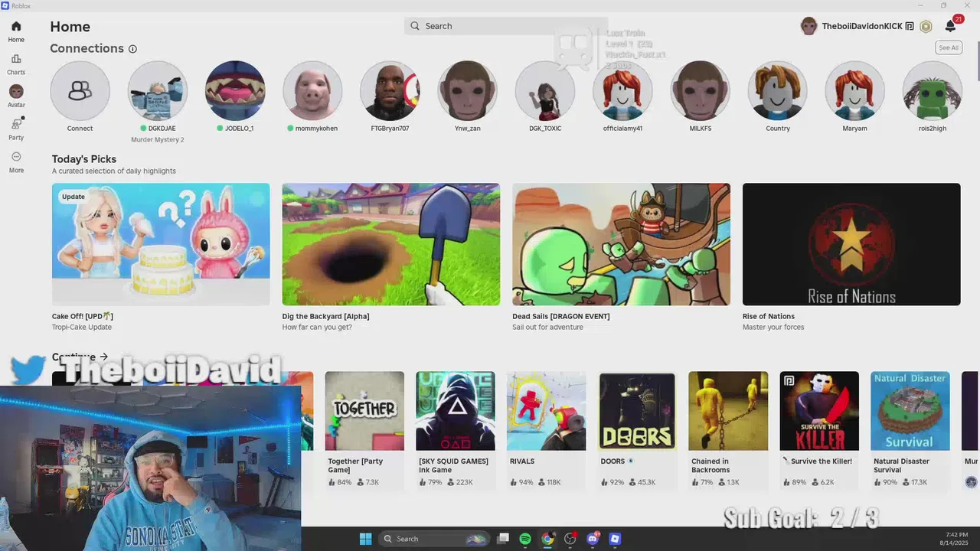Open OBS Studio from the taskbar
This screenshot has height=551, width=980.
pyautogui.click(x=570, y=539)
